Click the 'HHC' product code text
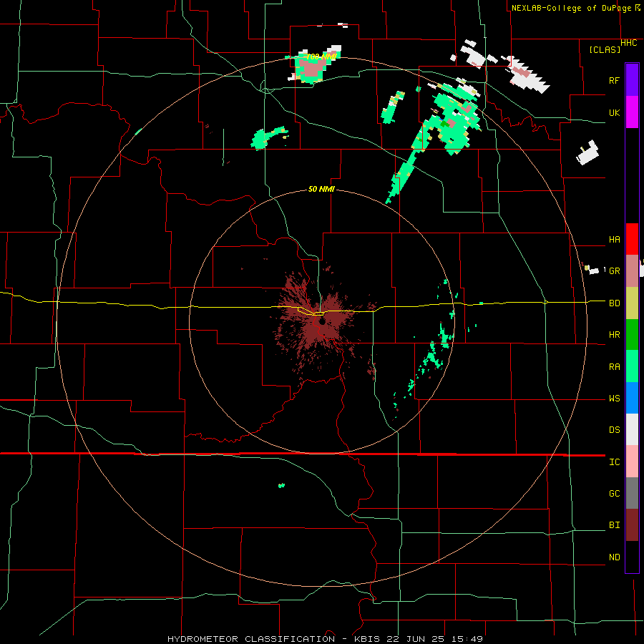The image size is (644, 644). pos(628,43)
